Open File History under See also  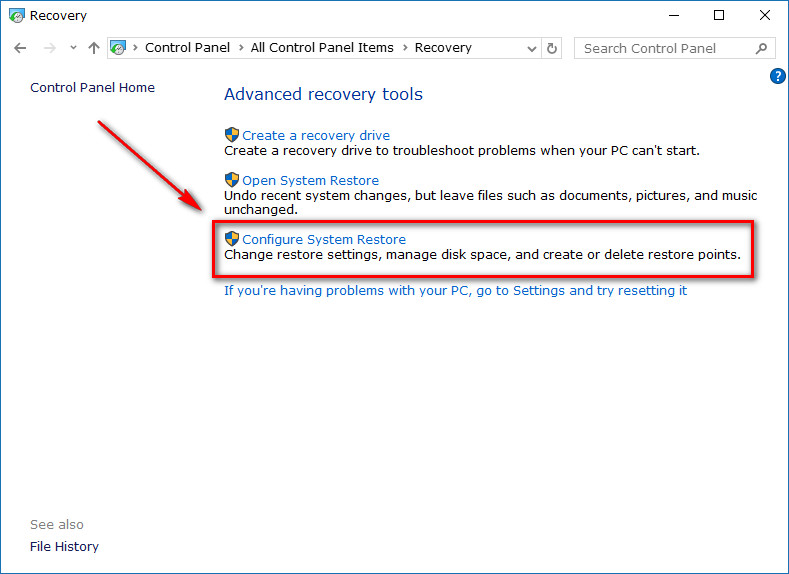(64, 546)
